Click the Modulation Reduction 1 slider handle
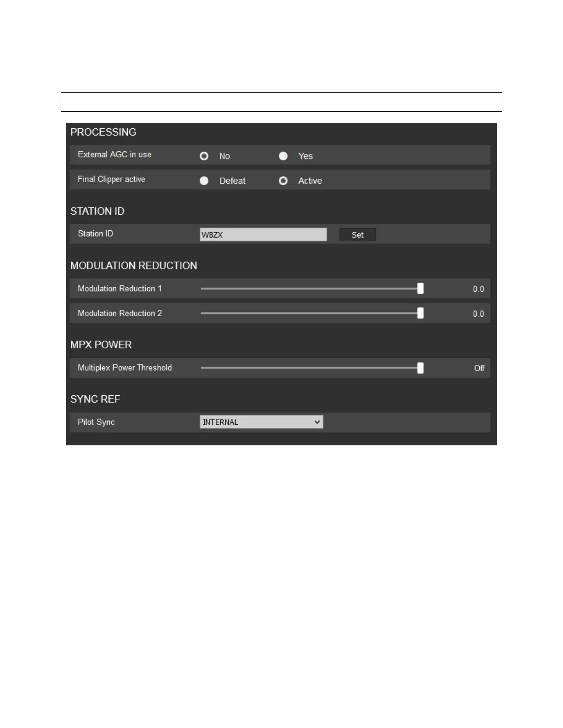Image resolution: width=563 pixels, height=728 pixels. tap(420, 289)
